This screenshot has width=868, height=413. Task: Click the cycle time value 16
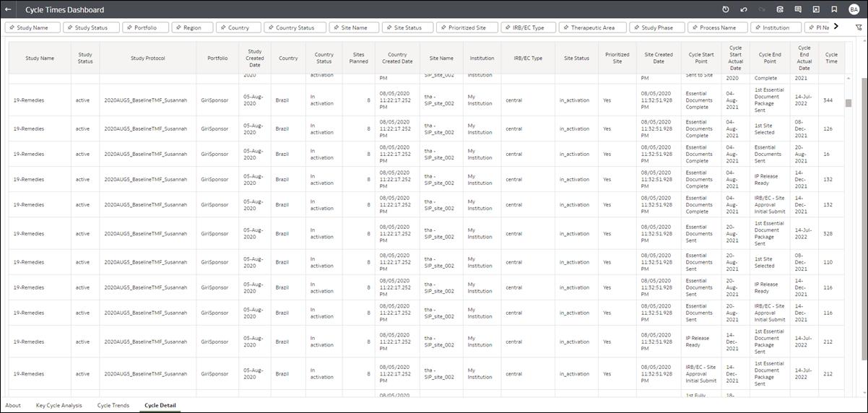point(827,154)
